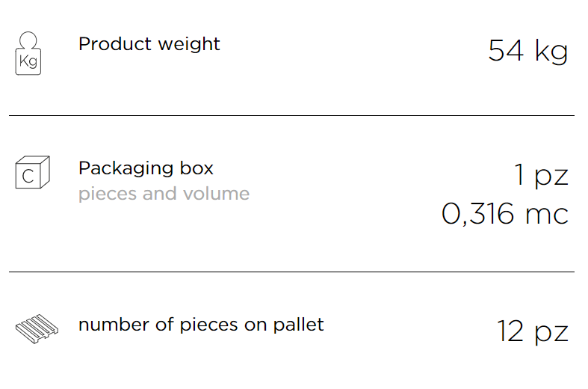Screen dimensions: 588x389
Task: Click the Kg weight icon
Action: [28, 53]
